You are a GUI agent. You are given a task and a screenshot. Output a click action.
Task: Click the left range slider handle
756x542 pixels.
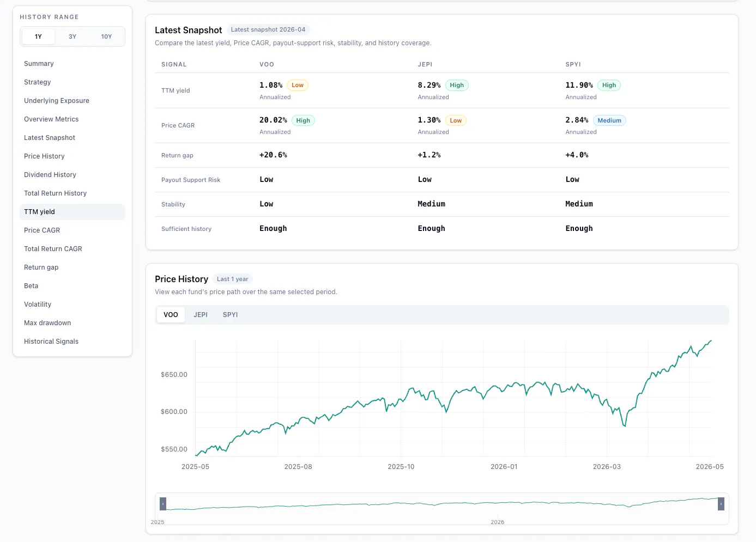(x=163, y=504)
